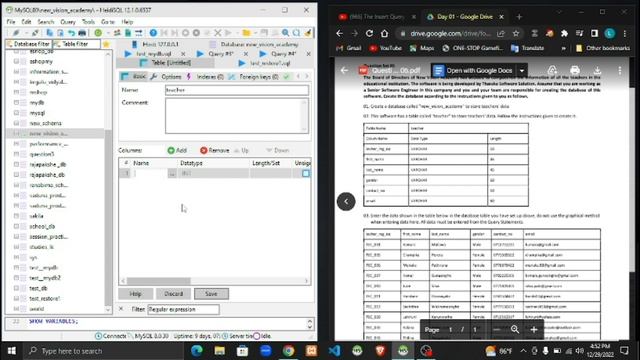Viewport: 640px width, 360px height.
Task: Expand the test_db database node
Action: pos(16,288)
